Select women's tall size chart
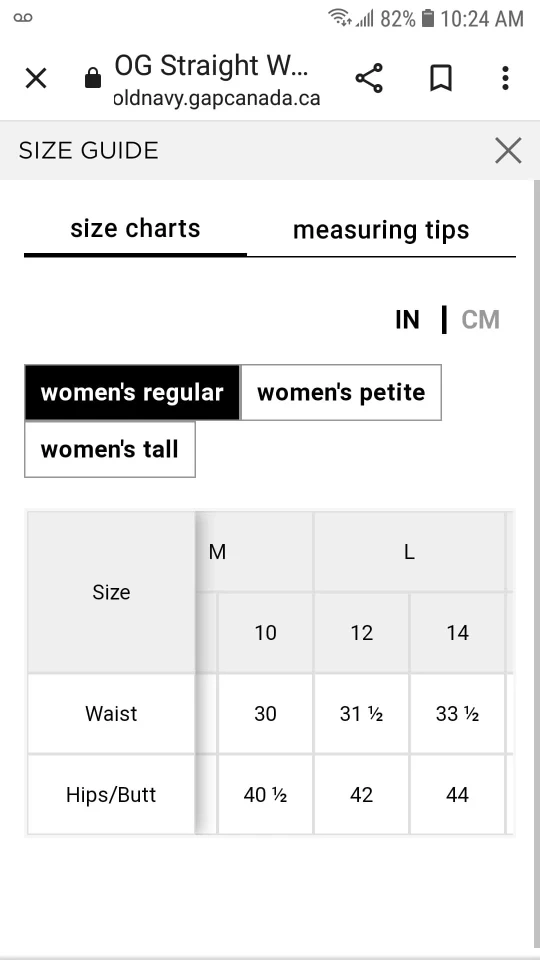 110,449
